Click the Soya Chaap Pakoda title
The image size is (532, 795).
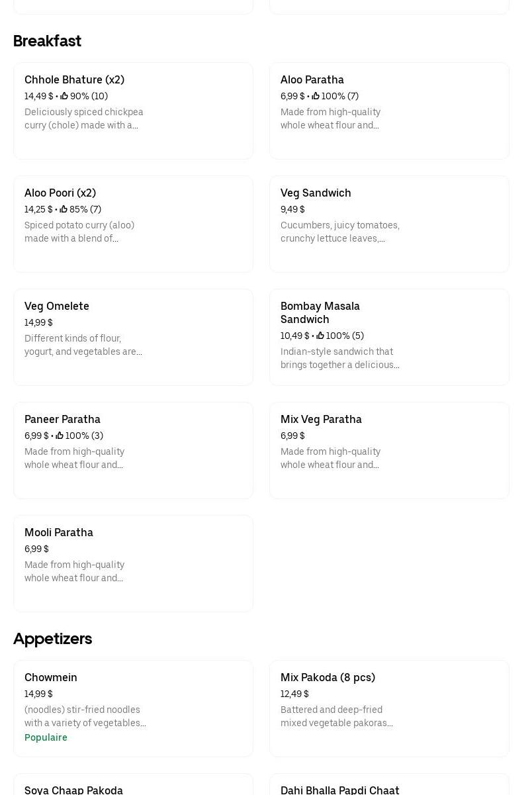[73, 790]
